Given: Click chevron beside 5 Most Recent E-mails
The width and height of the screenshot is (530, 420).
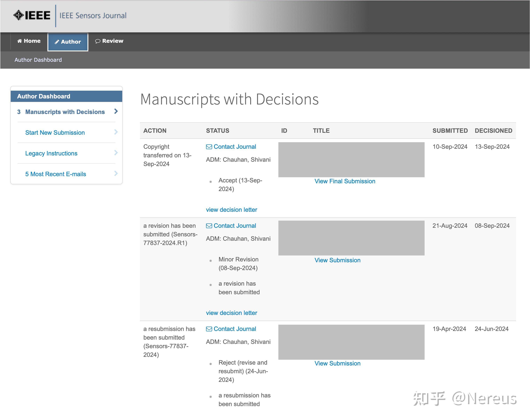Looking at the screenshot, I should point(116,174).
